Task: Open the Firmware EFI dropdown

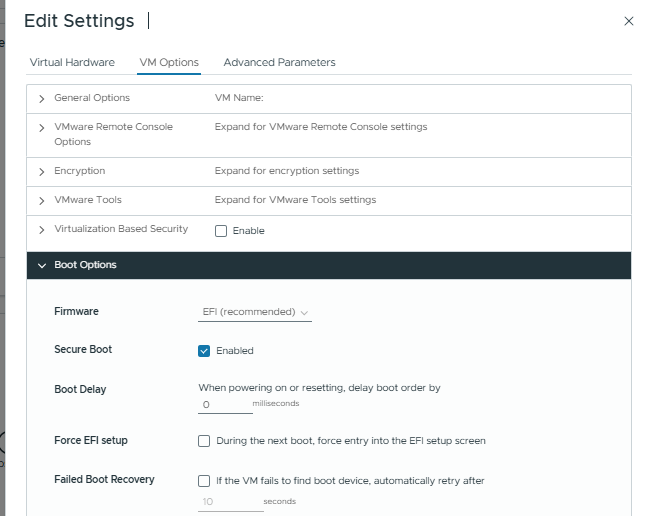Action: (255, 312)
